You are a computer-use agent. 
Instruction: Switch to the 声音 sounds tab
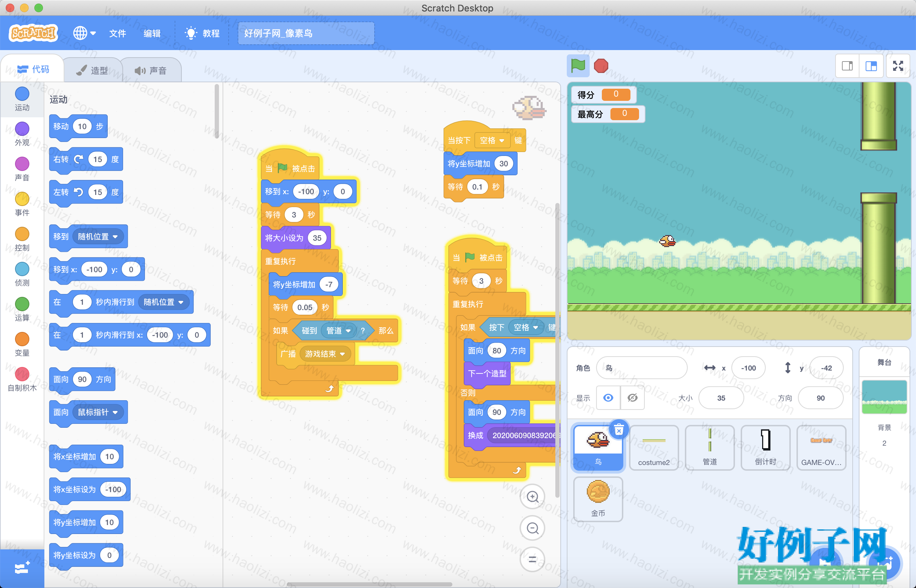tap(151, 70)
